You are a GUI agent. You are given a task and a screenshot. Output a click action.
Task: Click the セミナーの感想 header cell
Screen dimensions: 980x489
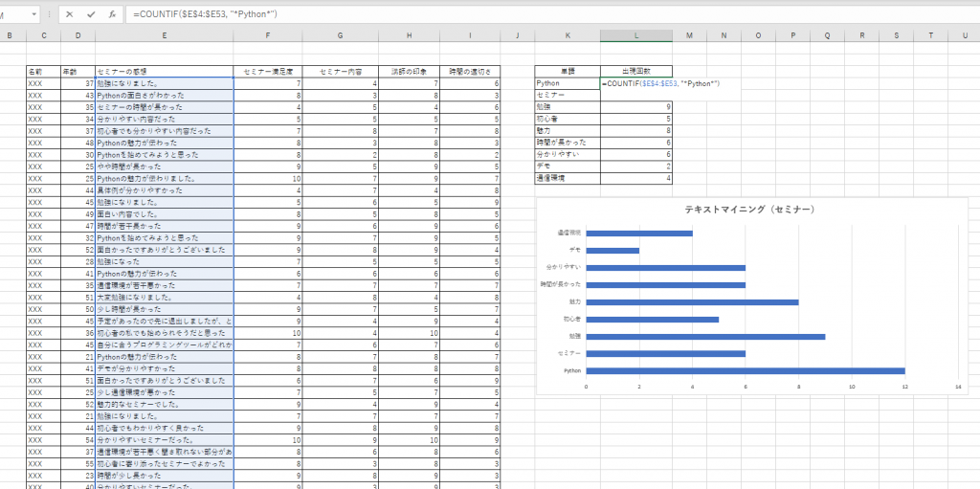(165, 71)
